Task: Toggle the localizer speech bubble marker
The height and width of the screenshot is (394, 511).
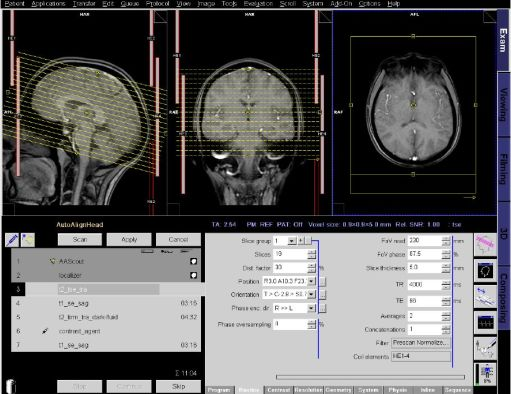Action: tap(193, 275)
